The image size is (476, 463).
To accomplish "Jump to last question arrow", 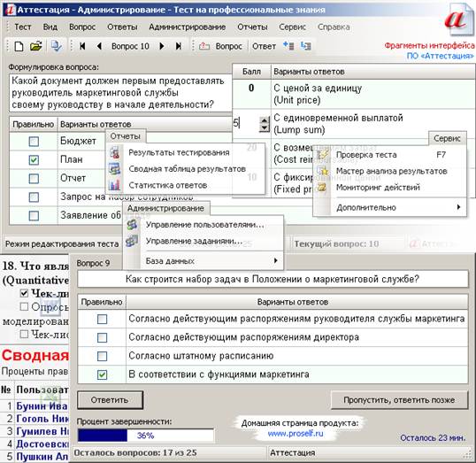I will 179,46.
